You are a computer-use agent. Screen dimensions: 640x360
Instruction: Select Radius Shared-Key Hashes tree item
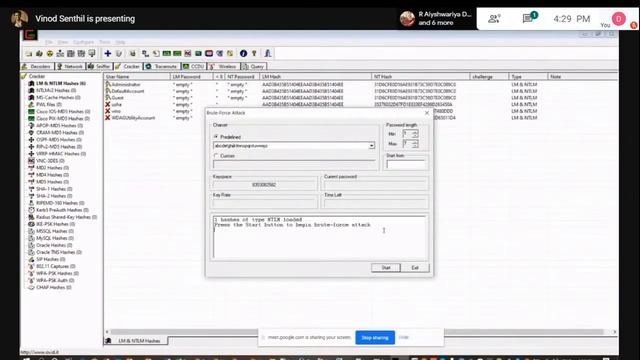tap(67, 217)
